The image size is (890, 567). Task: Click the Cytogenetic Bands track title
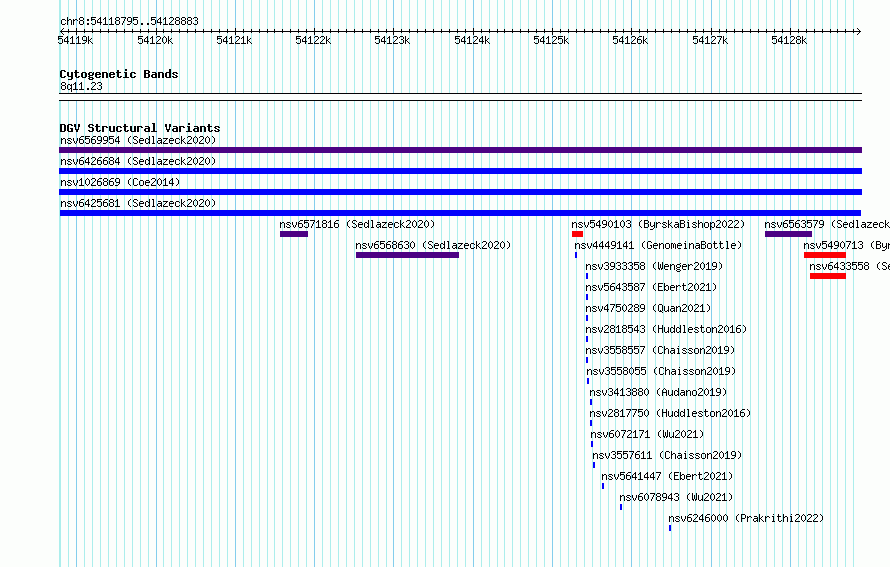[x=119, y=74]
